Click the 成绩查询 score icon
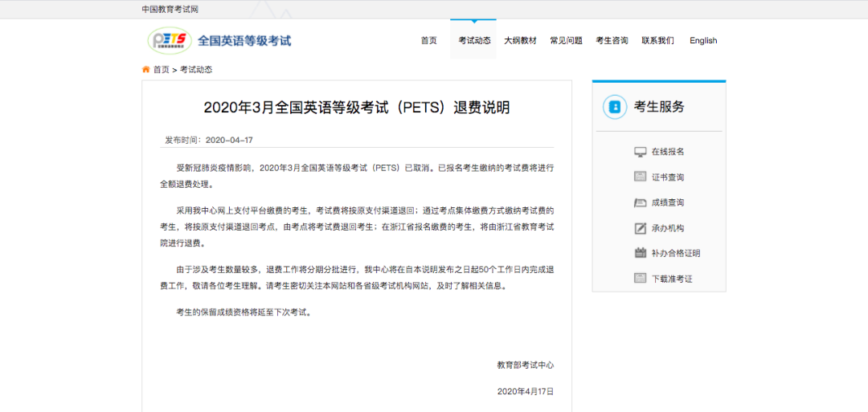Screen dimensions: 868x412 [640, 202]
